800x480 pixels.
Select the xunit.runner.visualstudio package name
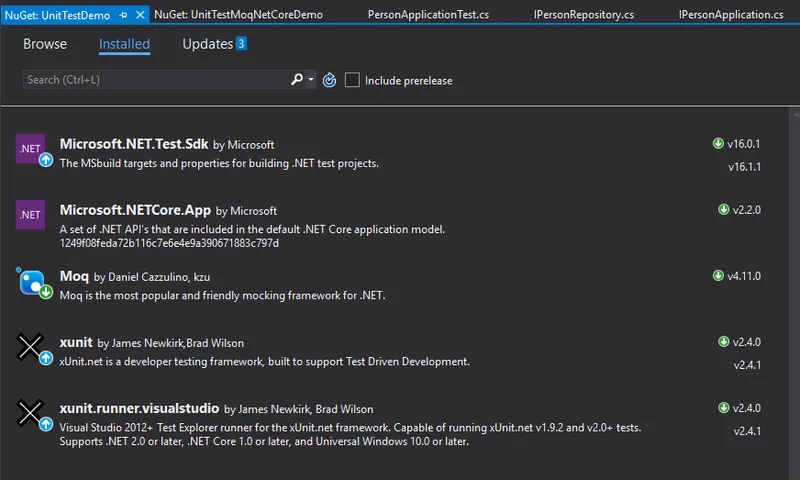139,408
